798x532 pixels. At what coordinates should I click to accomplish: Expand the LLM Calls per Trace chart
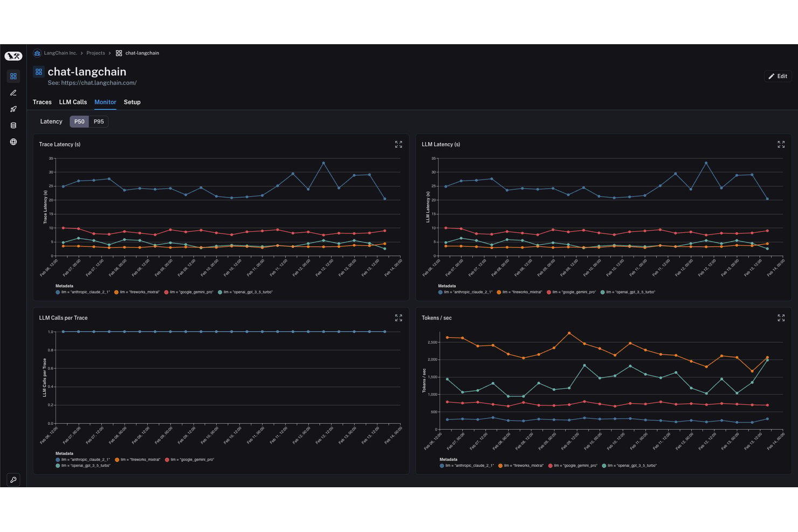398,318
